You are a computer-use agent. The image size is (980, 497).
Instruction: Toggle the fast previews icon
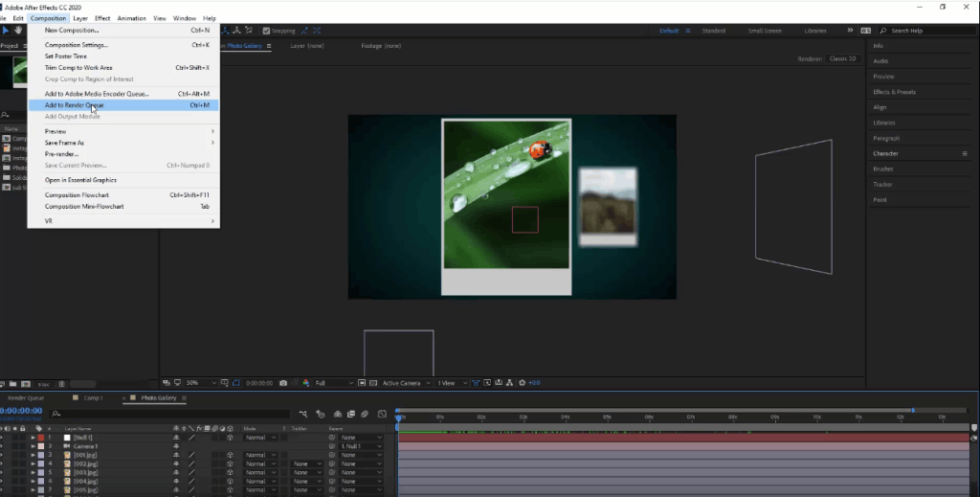pyautogui.click(x=487, y=383)
